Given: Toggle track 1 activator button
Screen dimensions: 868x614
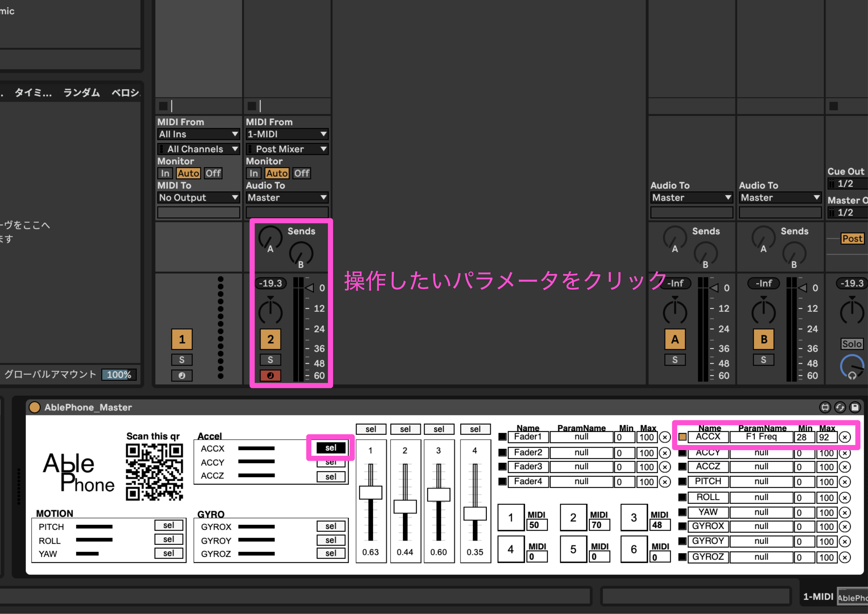Looking at the screenshot, I should [x=182, y=339].
